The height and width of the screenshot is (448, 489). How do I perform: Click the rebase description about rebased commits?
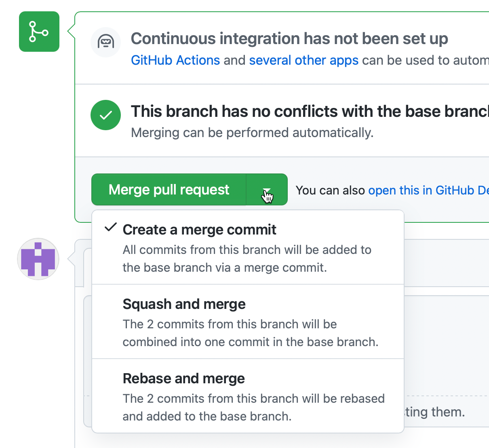(254, 408)
